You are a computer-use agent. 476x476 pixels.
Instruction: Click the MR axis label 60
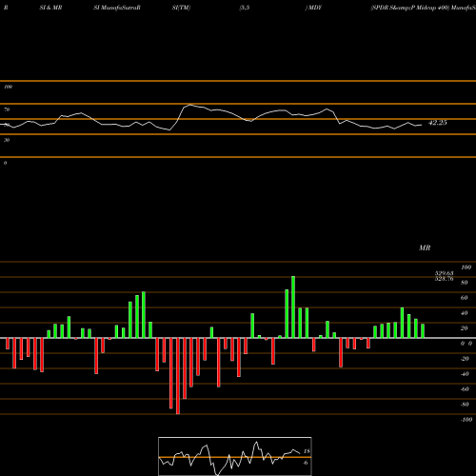tap(465, 298)
